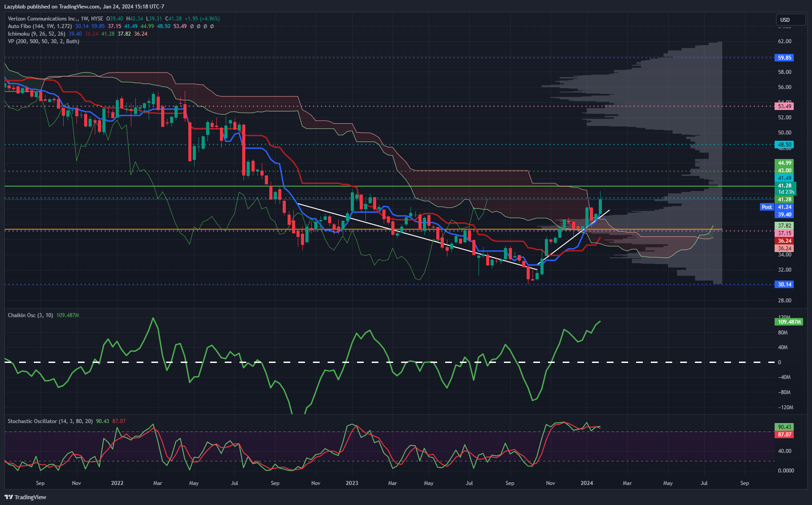
Task: Click the +1.95 (+4.96%) change value
Action: 202,19
